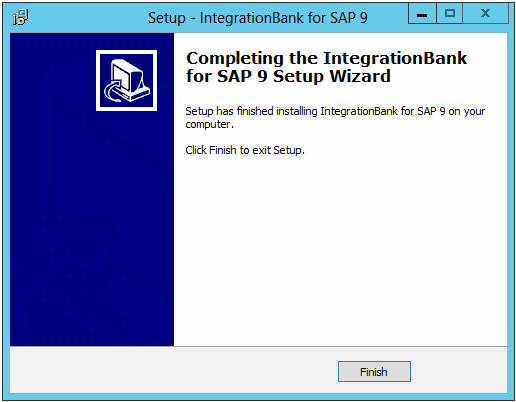Image resolution: width=516 pixels, height=402 pixels.
Task: Click the light blue window border at the bottom
Action: coord(258,397)
